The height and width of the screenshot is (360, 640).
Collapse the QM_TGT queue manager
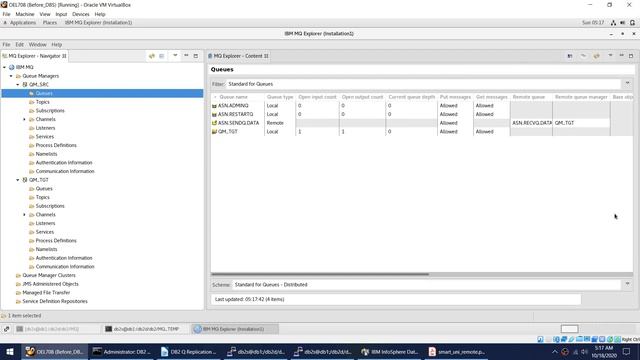(18, 180)
